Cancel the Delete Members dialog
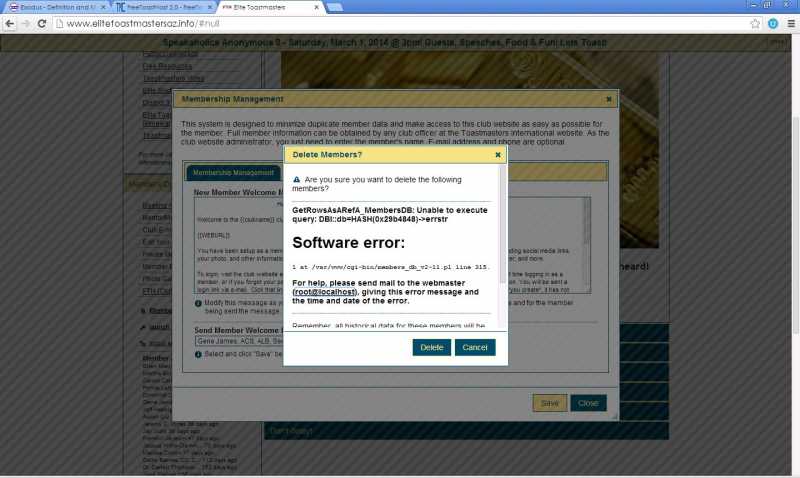800x478 pixels. [x=474, y=347]
